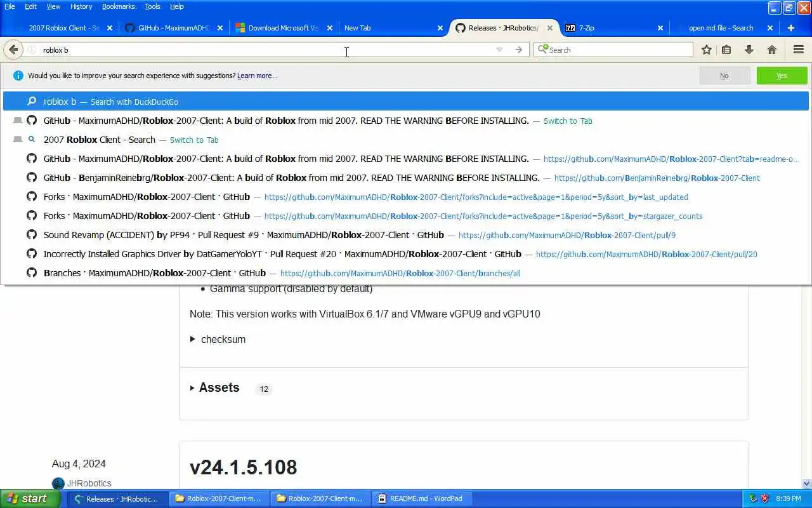Viewport: 812px width, 508px height.
Task: Choose suggestion with tab=readme URL for MaximumADHD
Action: pyautogui.click(x=406, y=159)
